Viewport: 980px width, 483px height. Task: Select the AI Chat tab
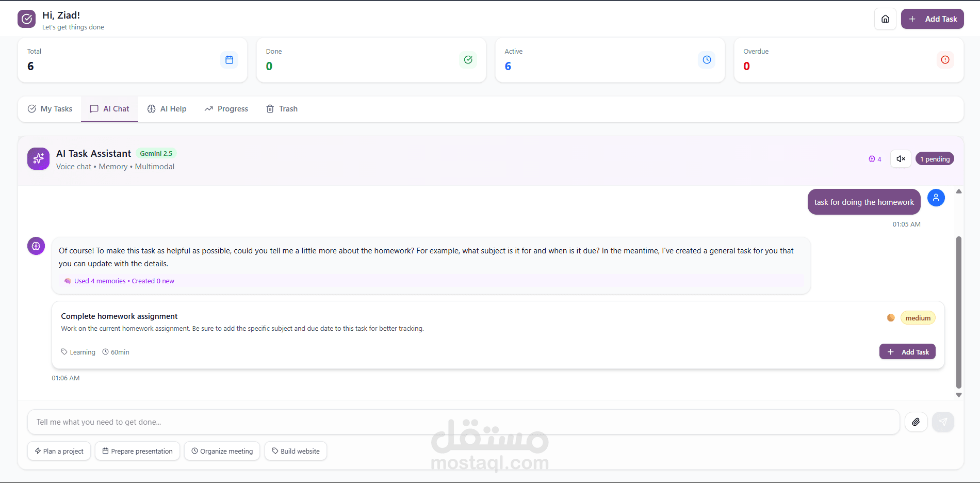109,109
